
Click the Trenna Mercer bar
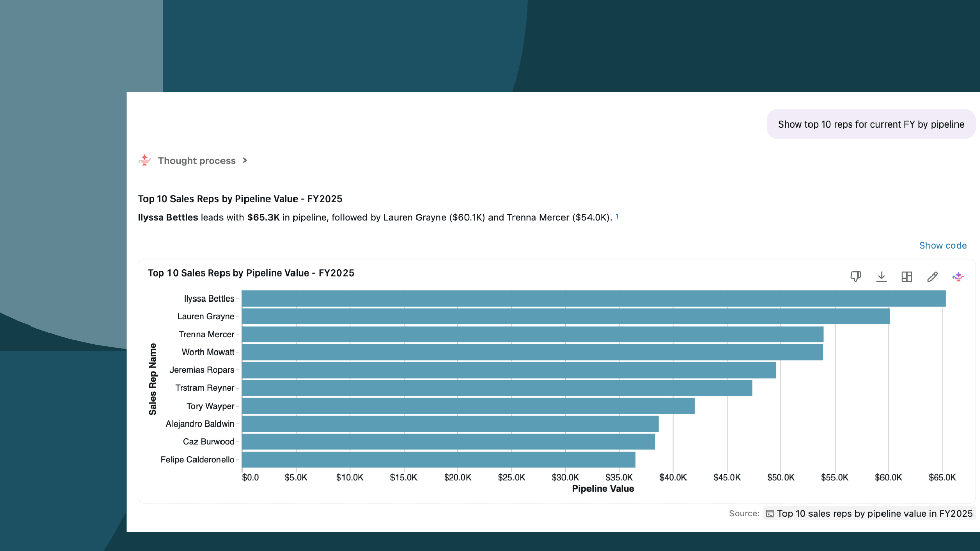point(532,334)
